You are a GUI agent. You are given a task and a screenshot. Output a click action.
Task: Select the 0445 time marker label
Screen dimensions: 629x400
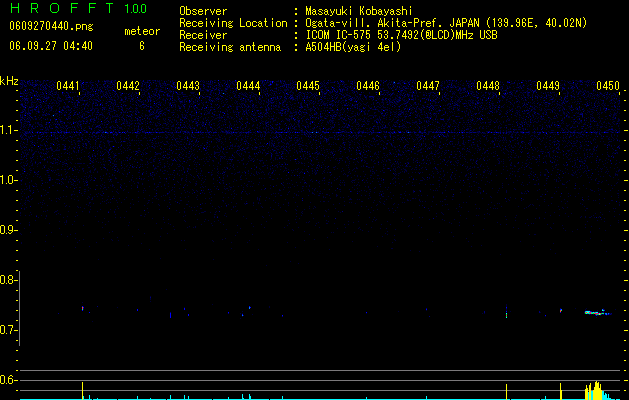pyautogui.click(x=308, y=86)
